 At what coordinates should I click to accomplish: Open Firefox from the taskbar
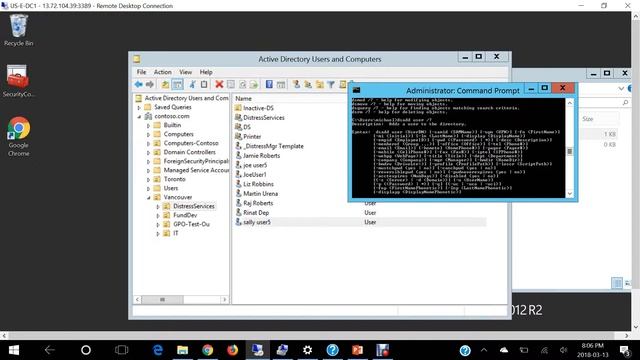tap(232, 350)
